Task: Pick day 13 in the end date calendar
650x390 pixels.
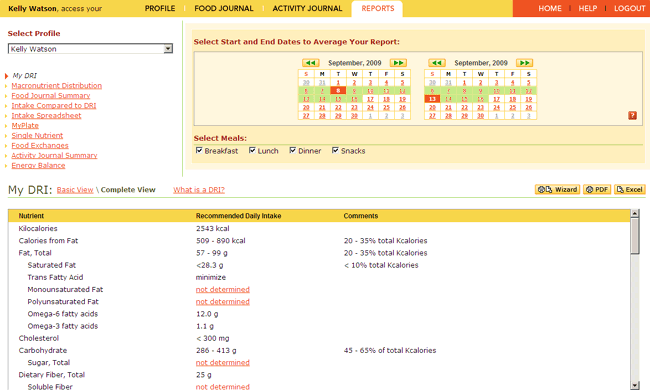Action: (432, 99)
